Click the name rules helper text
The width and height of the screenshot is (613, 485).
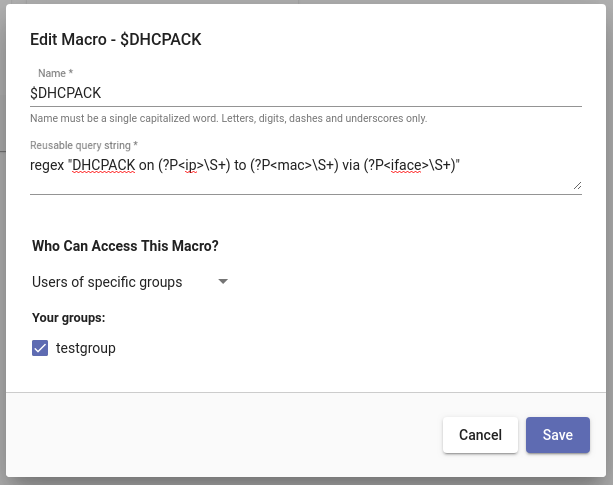tap(229, 118)
